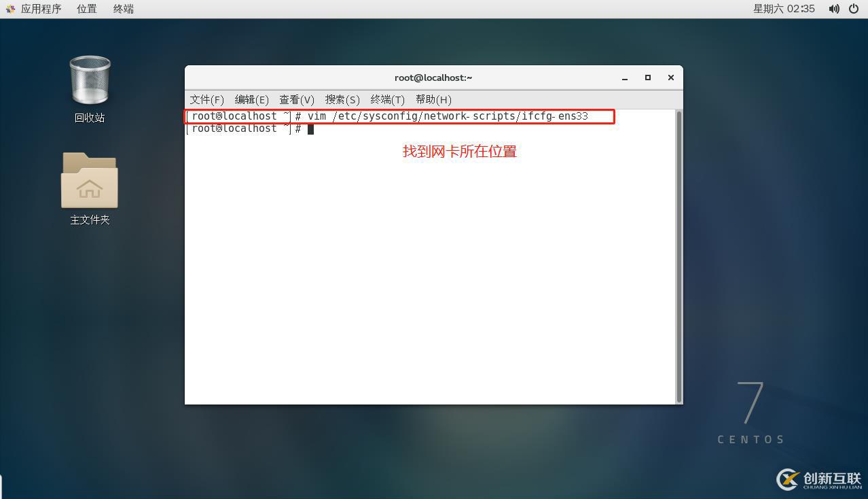Screen dimensions: 868x499
Task: Open the 文件(F) terminal menu
Action: pos(207,99)
